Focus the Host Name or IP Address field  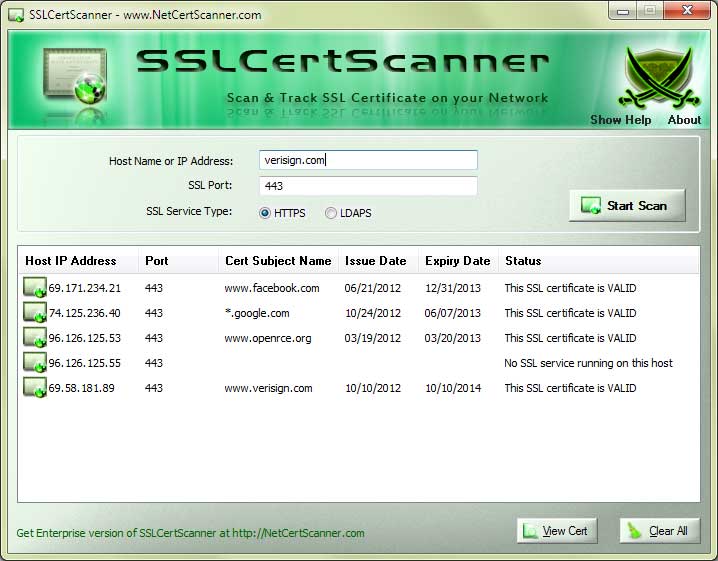pos(368,160)
